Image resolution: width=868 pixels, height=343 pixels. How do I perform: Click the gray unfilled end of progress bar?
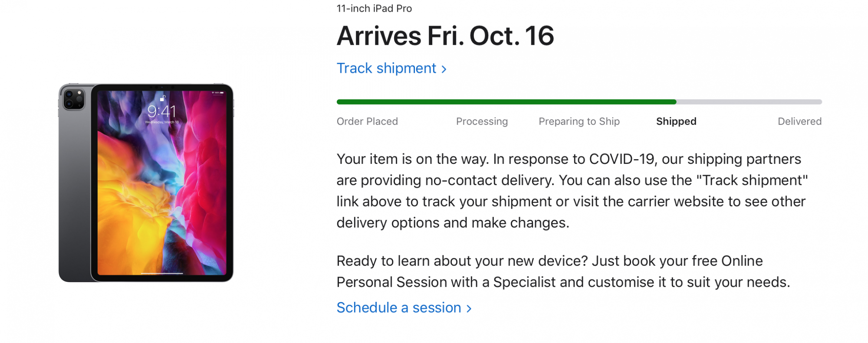749,102
